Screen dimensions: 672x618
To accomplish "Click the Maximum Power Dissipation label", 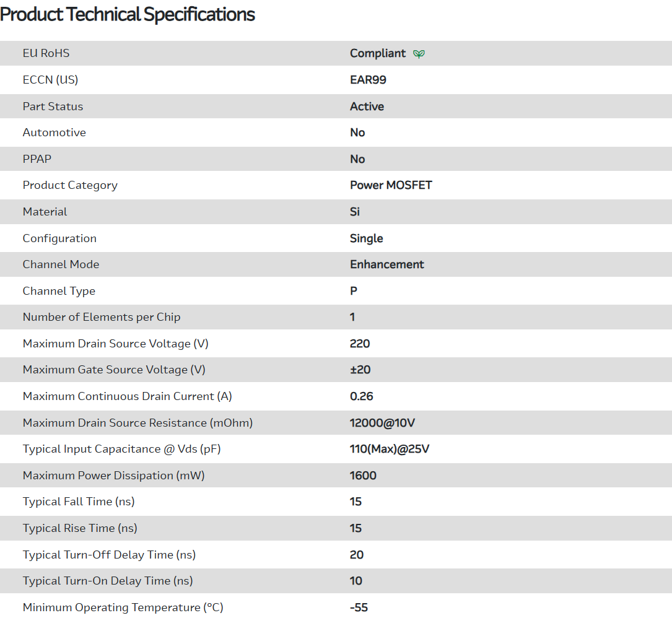I will [113, 476].
